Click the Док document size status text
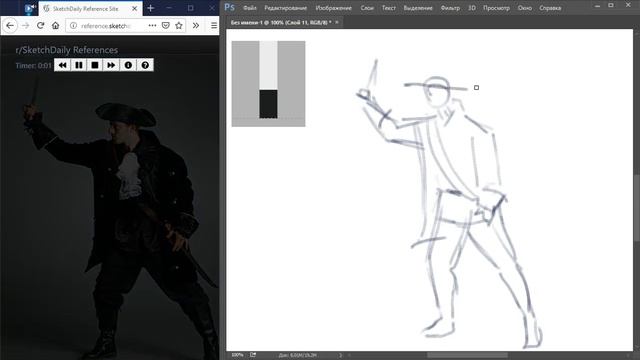 pyautogui.click(x=298, y=355)
